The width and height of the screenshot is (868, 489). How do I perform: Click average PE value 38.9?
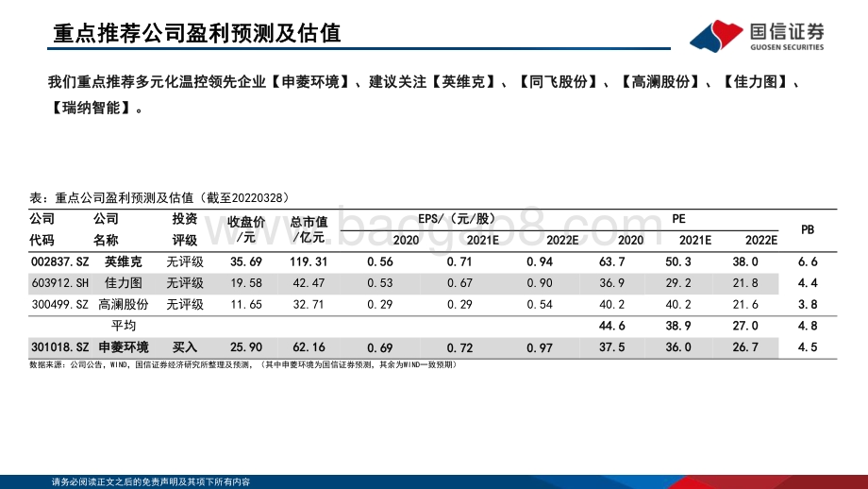678,326
